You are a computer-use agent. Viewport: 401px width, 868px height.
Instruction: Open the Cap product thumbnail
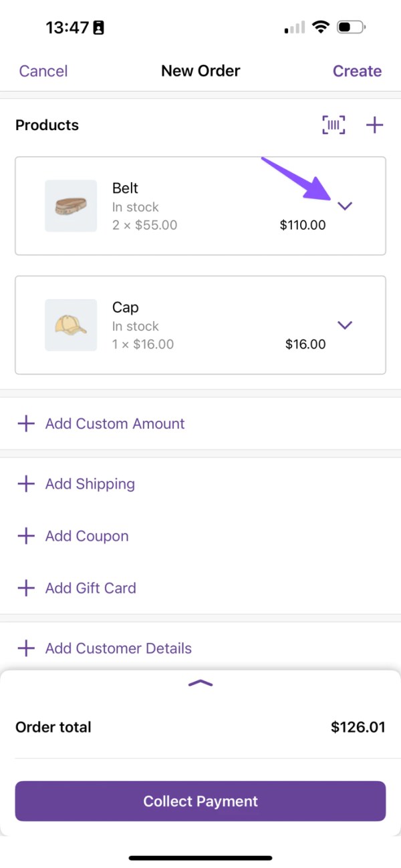tap(71, 325)
